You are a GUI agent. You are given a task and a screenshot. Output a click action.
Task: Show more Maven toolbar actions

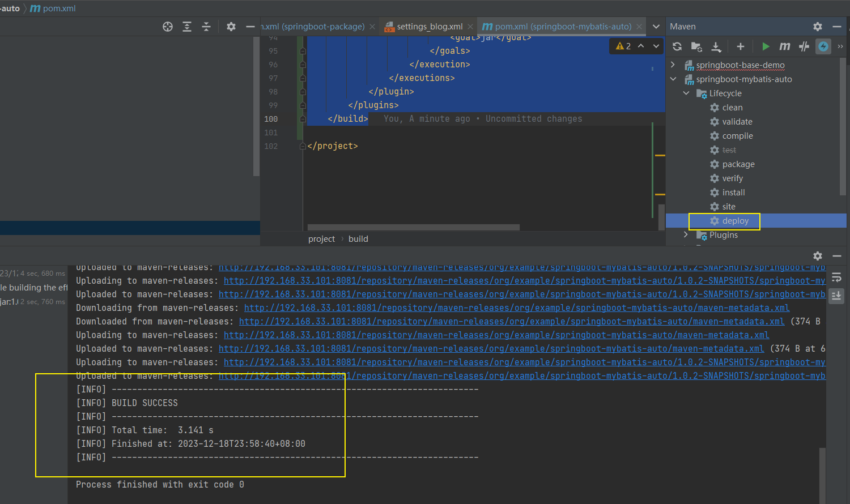click(840, 46)
